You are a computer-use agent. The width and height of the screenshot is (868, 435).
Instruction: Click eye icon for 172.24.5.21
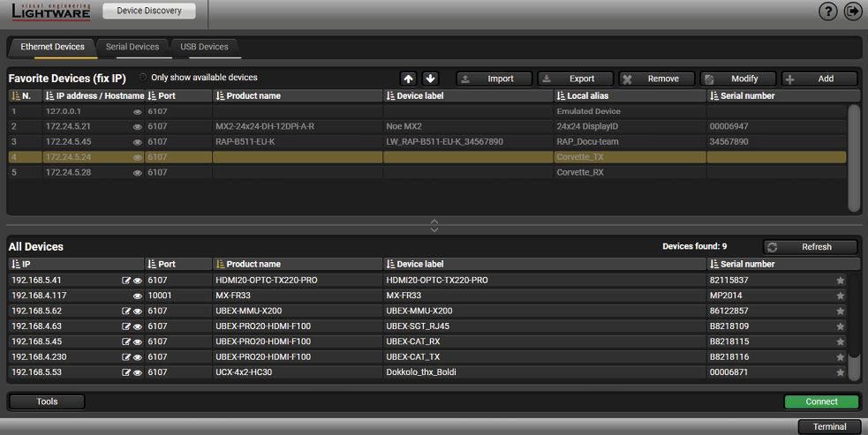[x=137, y=127]
